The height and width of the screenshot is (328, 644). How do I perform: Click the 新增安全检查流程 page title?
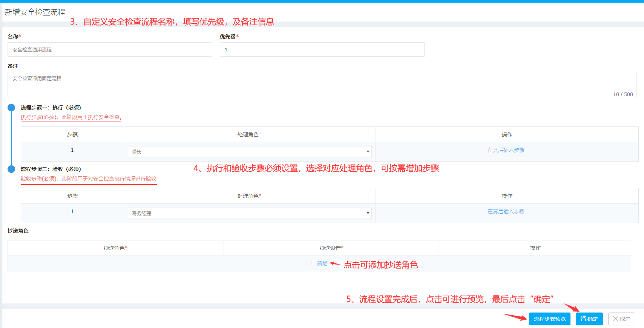[x=35, y=12]
